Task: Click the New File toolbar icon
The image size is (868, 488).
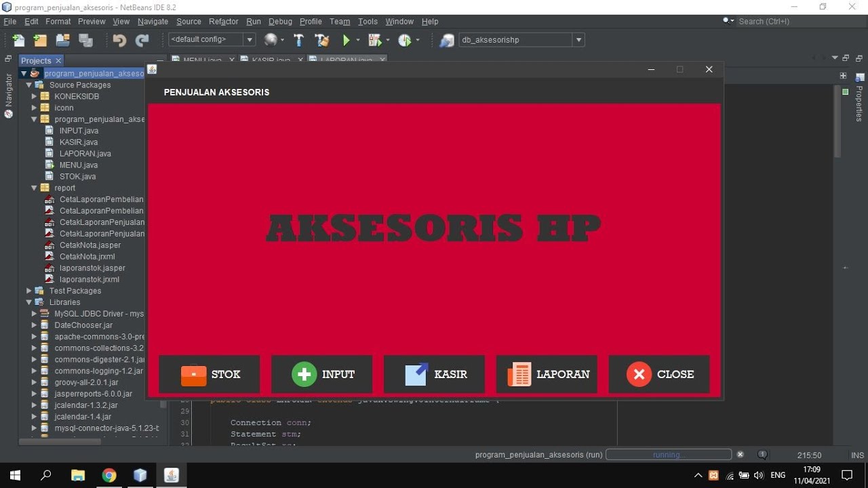Action: [x=18, y=40]
